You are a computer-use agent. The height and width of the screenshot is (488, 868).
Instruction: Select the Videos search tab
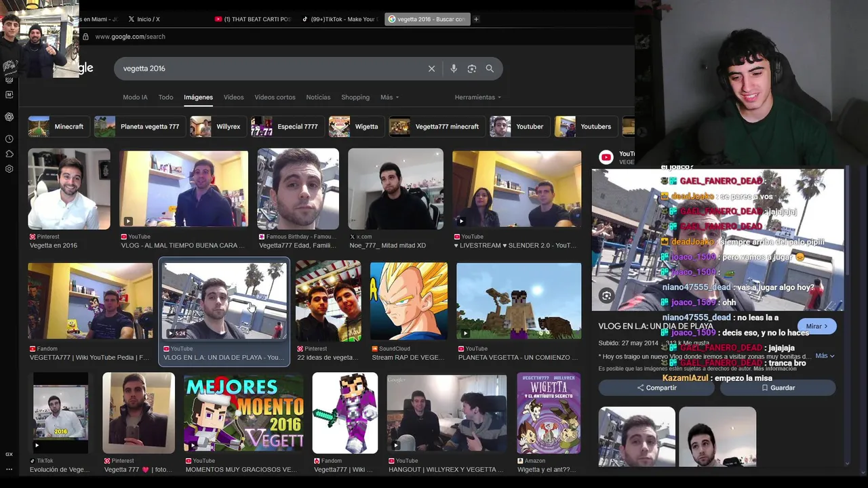[233, 97]
